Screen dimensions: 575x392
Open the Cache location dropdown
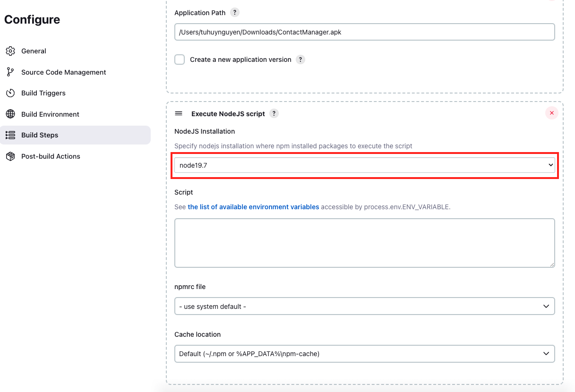(365, 353)
